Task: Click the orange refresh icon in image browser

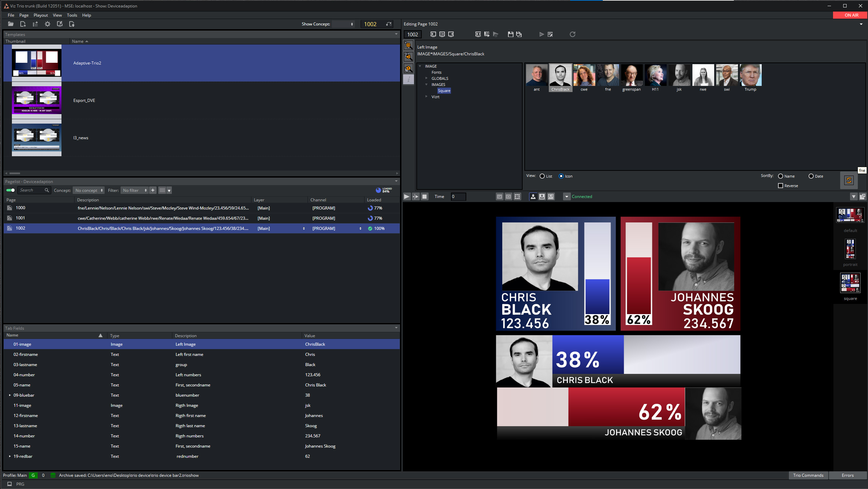Action: [x=849, y=180]
